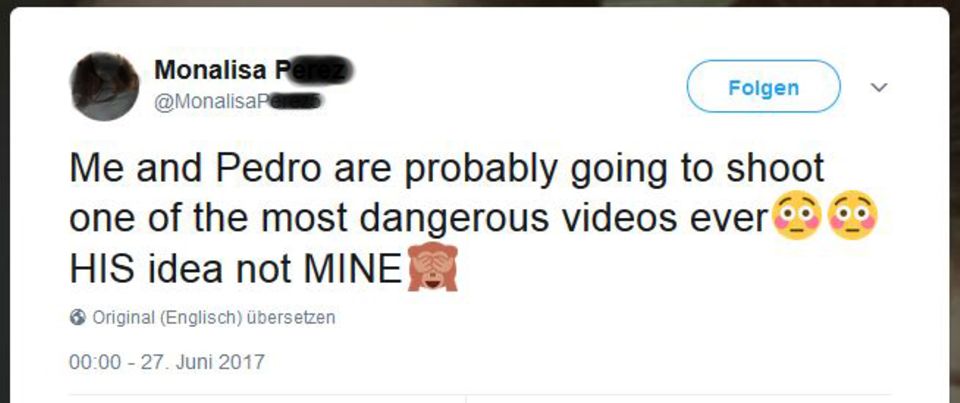This screenshot has height=403, width=960.
Task: Click the globe icon beside translate text
Action: (x=78, y=318)
